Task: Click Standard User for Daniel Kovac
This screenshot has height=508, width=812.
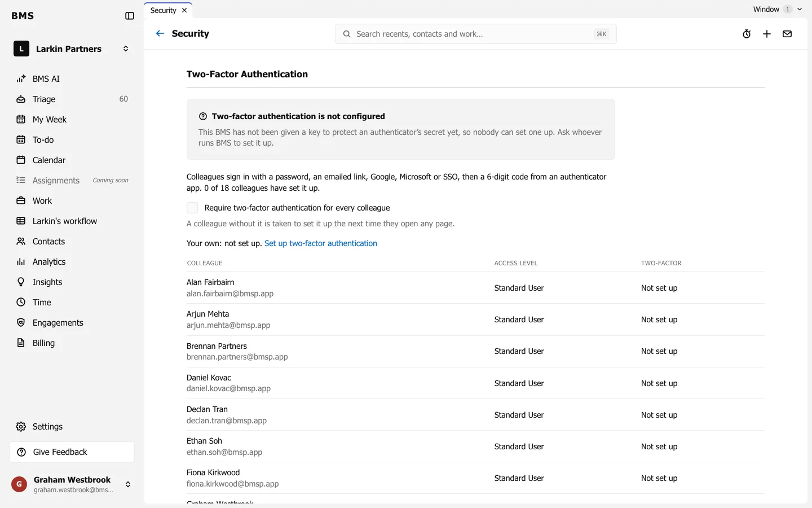Action: pyautogui.click(x=519, y=383)
